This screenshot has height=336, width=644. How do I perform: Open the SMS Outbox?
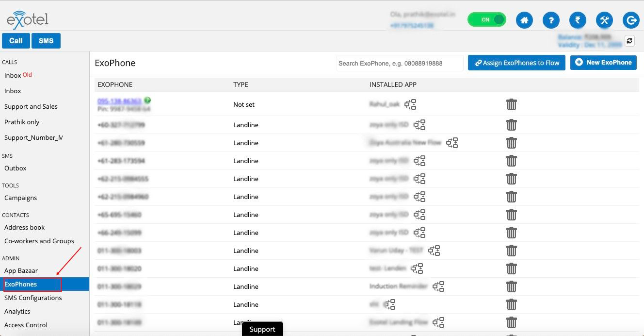(x=16, y=168)
